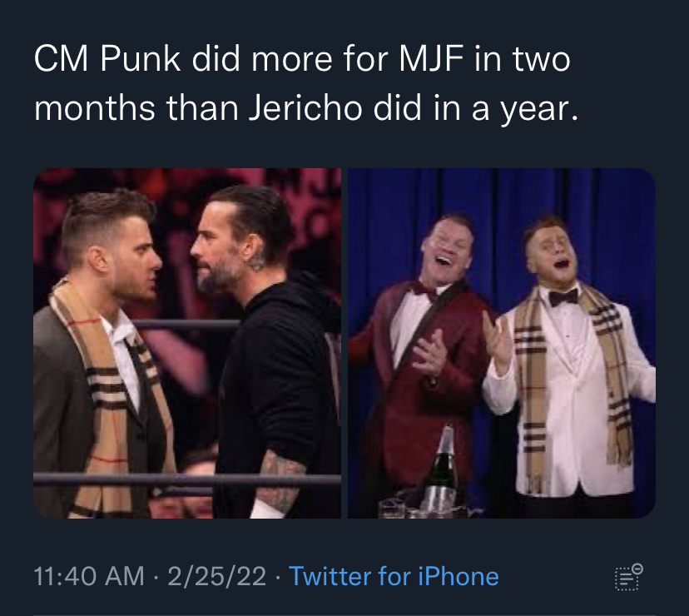Open the right photo of two men singing

pyautogui.click(x=501, y=343)
